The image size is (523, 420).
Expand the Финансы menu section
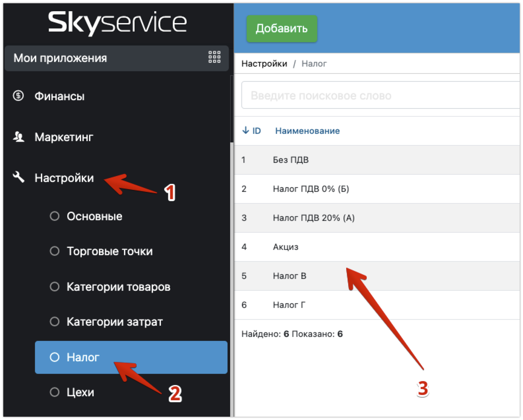[x=60, y=96]
